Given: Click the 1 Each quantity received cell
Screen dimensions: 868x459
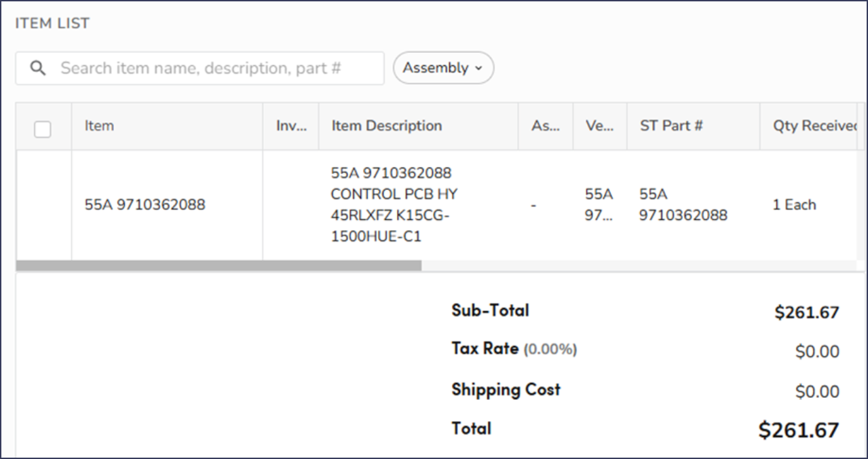Looking at the screenshot, I should [x=794, y=204].
